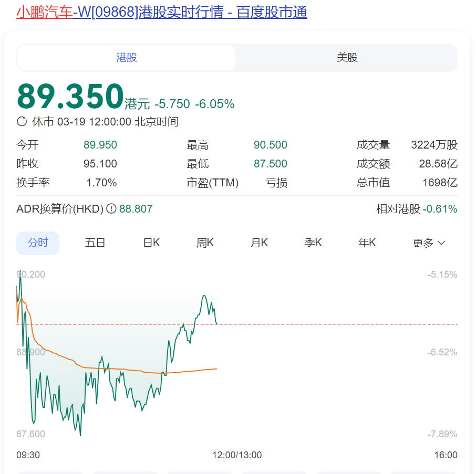476x474 pixels.
Task: Select the 五日 chart view
Action: 95,243
